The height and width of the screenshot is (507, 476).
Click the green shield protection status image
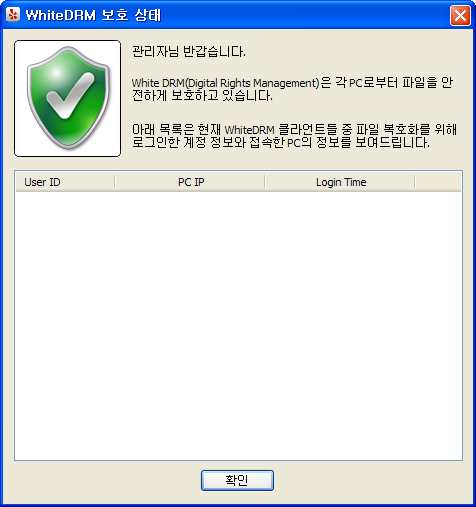[68, 98]
